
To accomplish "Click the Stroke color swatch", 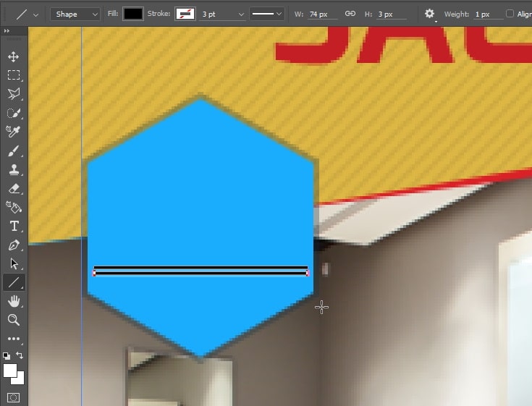I will pyautogui.click(x=185, y=14).
